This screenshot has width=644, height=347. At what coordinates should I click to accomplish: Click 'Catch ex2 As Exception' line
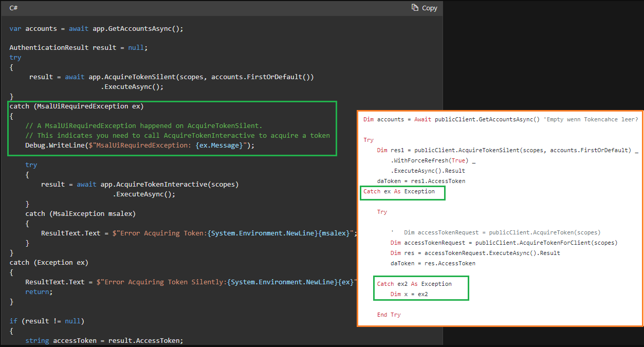click(414, 284)
